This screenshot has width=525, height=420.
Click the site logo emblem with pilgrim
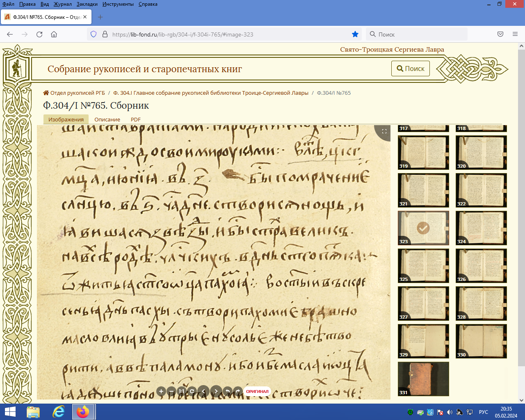(x=16, y=68)
